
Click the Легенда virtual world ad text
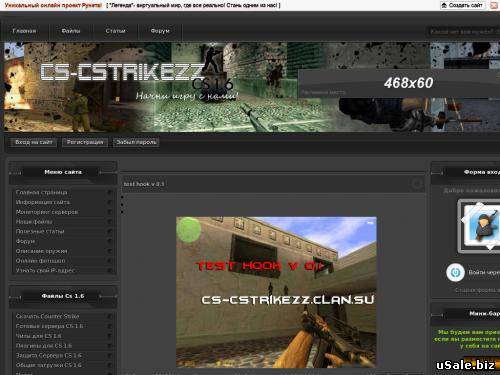click(x=193, y=5)
